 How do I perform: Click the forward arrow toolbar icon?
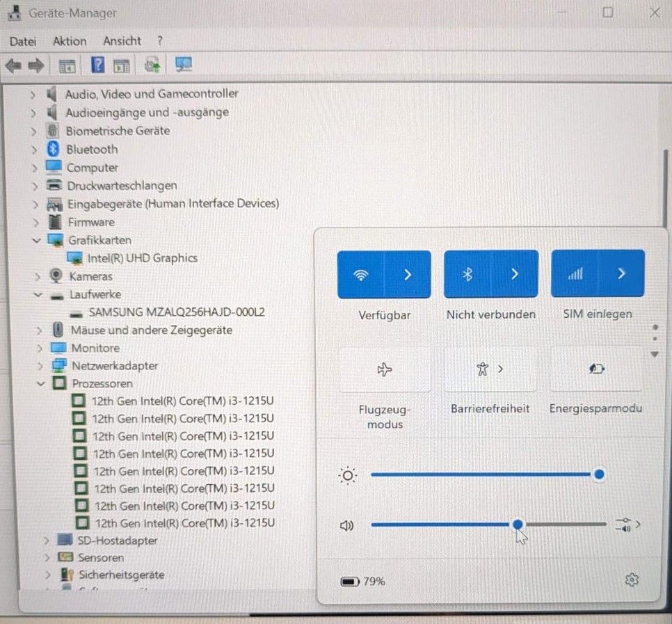click(36, 66)
